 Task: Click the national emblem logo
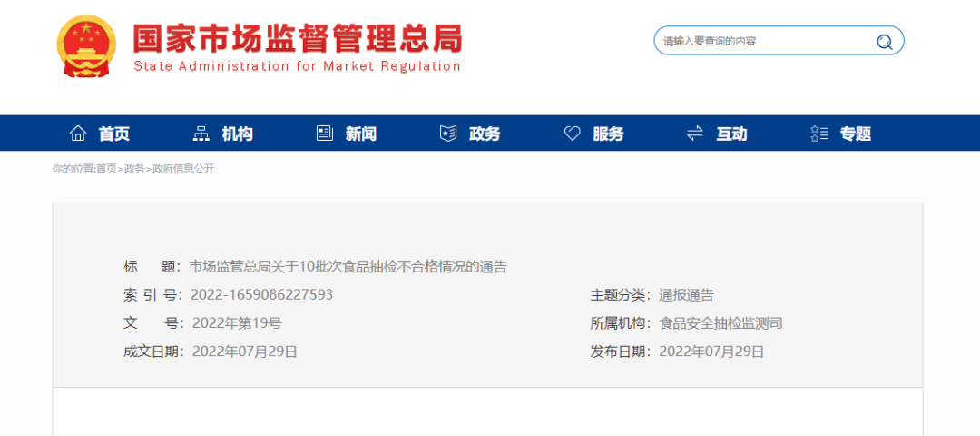click(87, 46)
